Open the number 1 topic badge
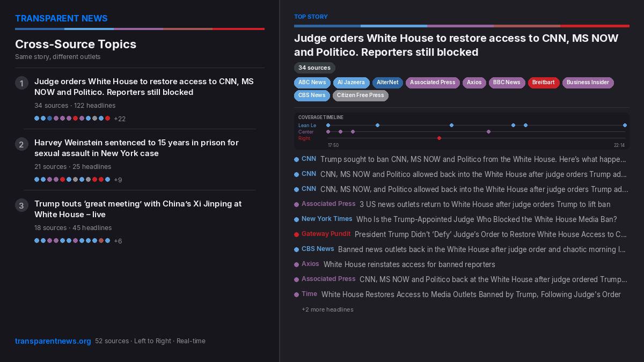 [21, 83]
